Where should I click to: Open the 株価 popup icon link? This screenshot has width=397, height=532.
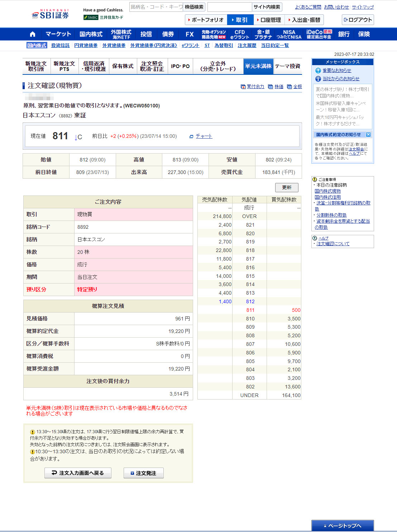tap(276, 87)
